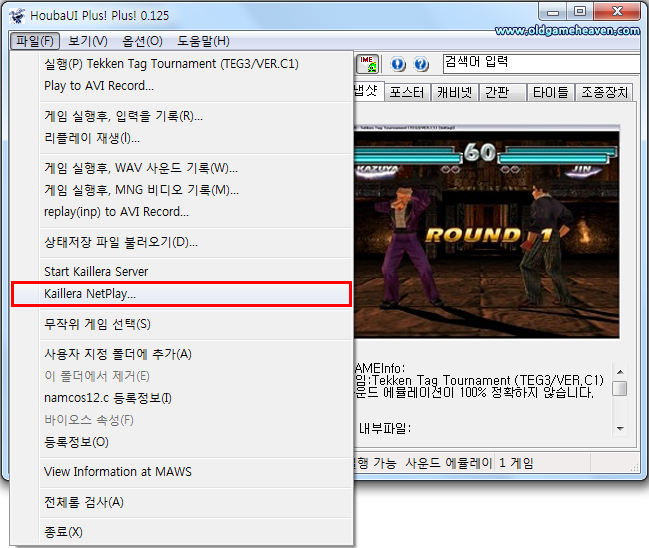The height and width of the screenshot is (548, 649).
Task: Select 게임 실행후, 입력을 기록(R)...
Action: 181,116
